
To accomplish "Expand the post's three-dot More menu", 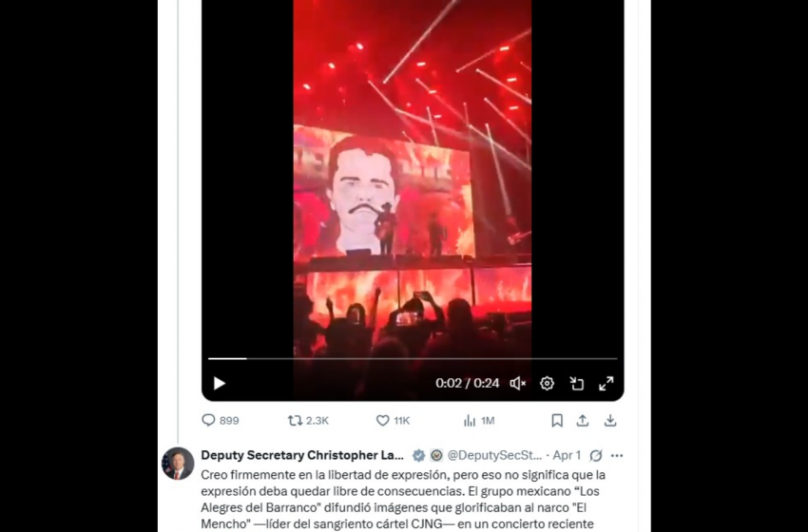I will (617, 455).
